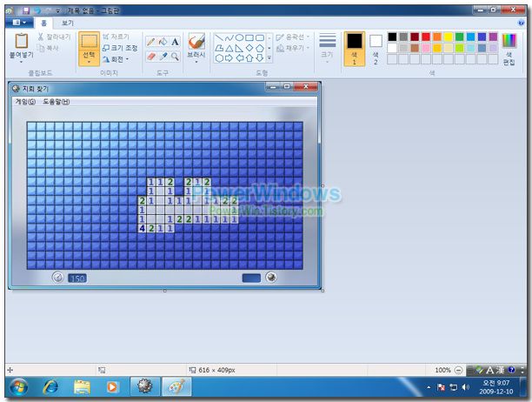Image resolution: width=532 pixels, height=402 pixels.
Task: Select the Fill with color bucket tool
Action: click(x=163, y=42)
